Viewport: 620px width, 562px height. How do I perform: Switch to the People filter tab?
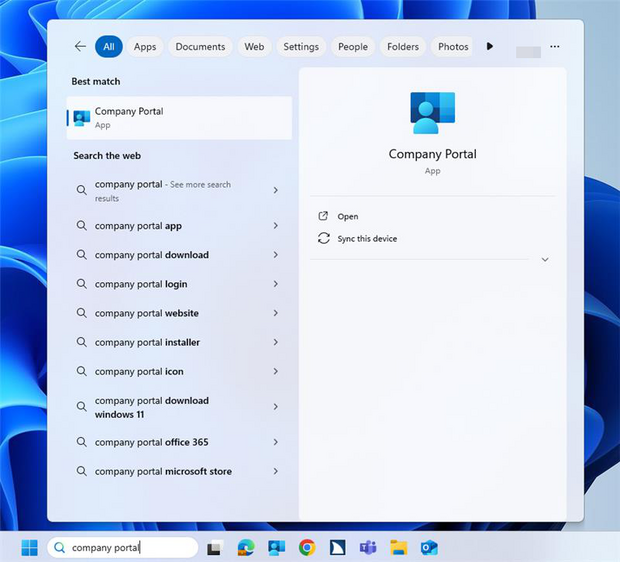click(x=353, y=47)
